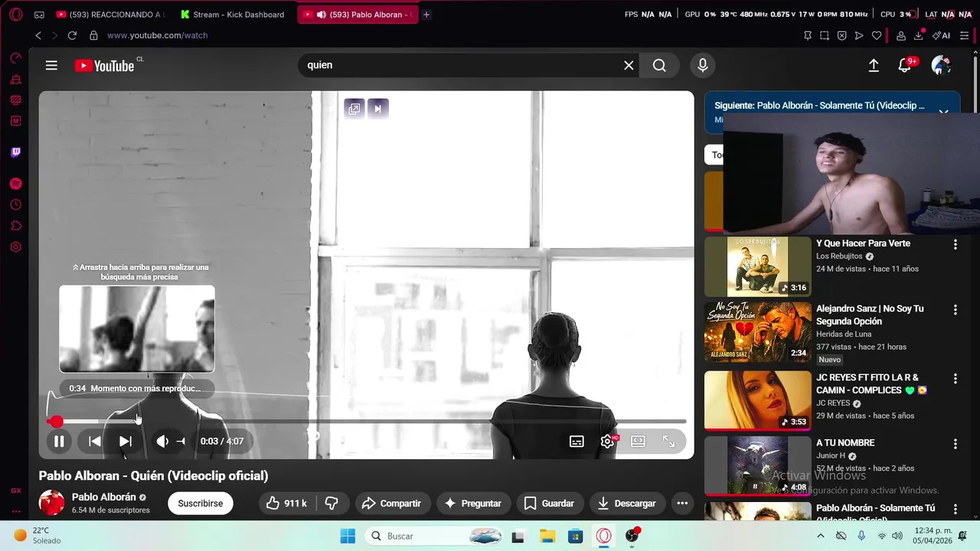Open sidebar Settings gear icon
The image size is (980, 551).
tap(15, 247)
